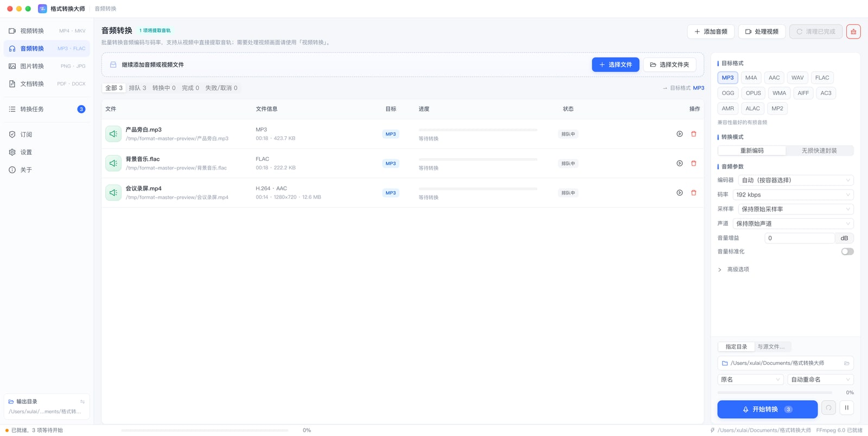Click the app logo 格式转换大师

(x=42, y=9)
